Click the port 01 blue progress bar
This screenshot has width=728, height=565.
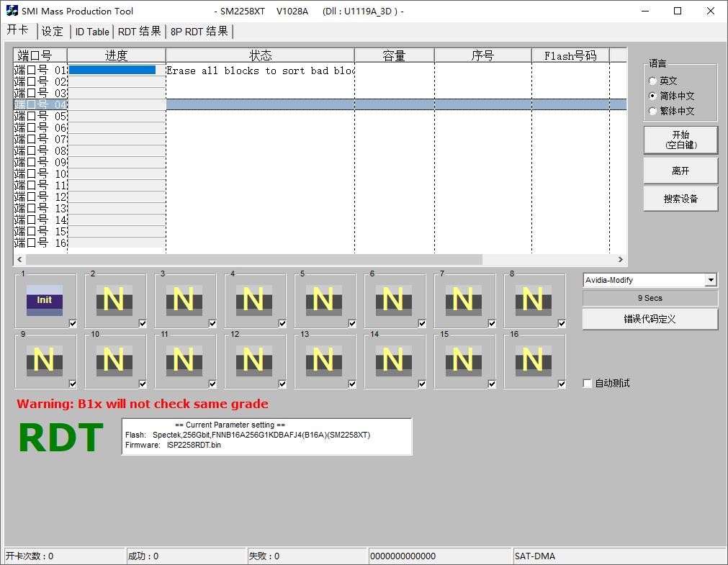112,71
